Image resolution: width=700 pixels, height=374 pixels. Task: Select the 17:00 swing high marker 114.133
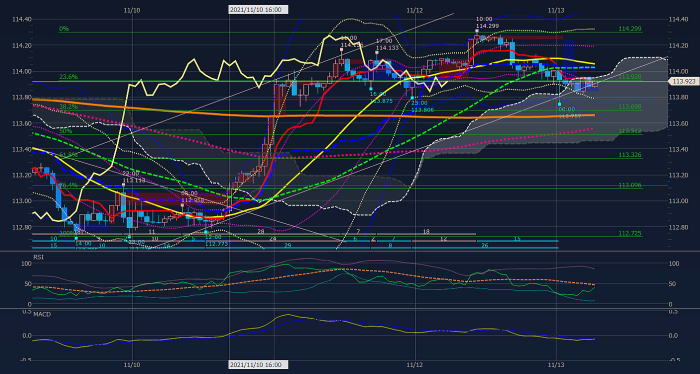(387, 45)
